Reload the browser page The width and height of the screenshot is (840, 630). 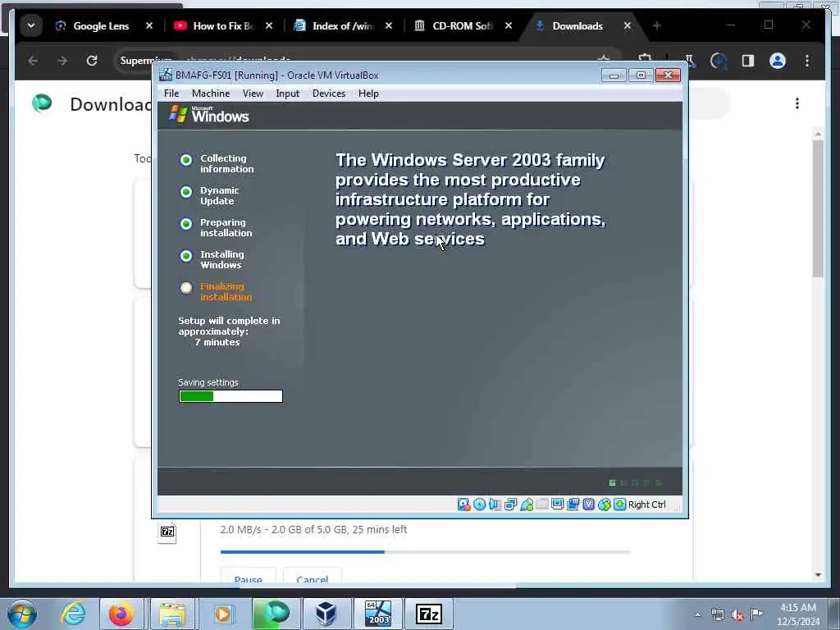pos(92,61)
